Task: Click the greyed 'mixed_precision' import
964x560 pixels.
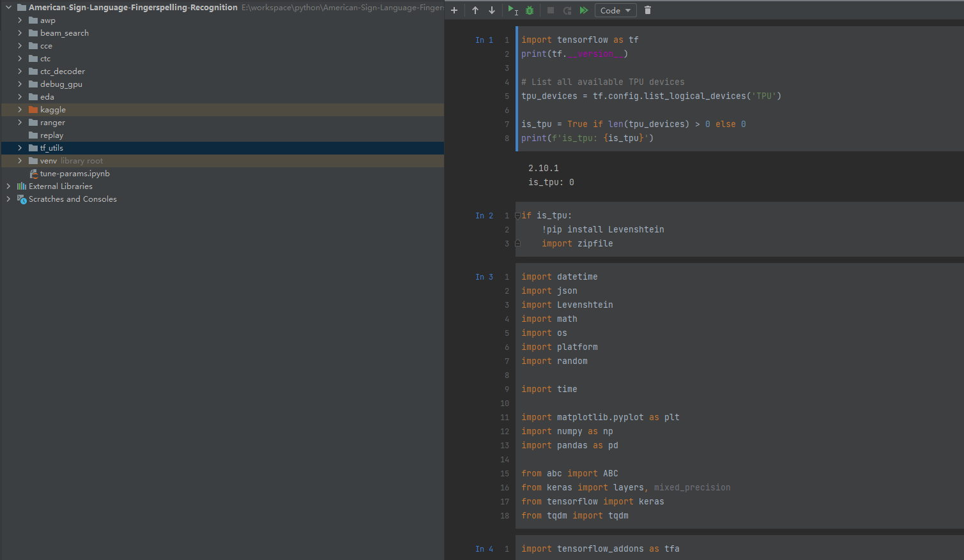Action: 692,488
